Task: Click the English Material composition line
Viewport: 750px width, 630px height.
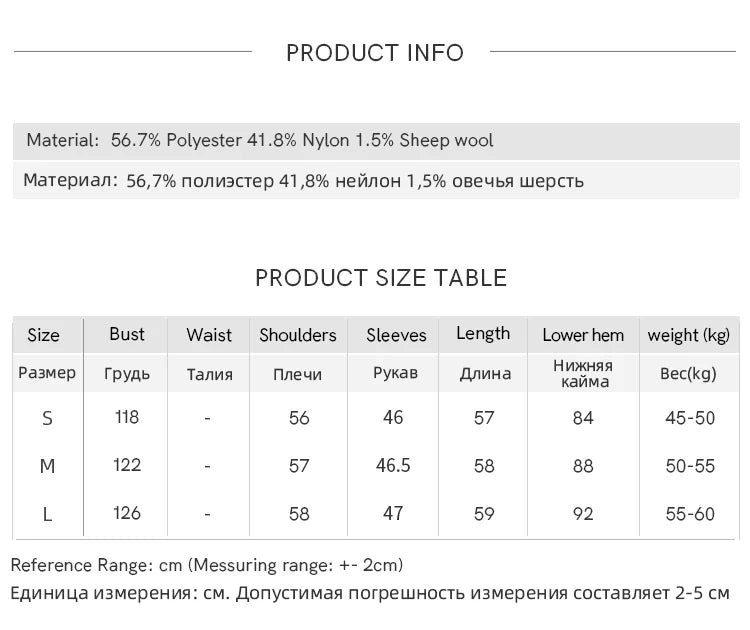Action: (260, 140)
